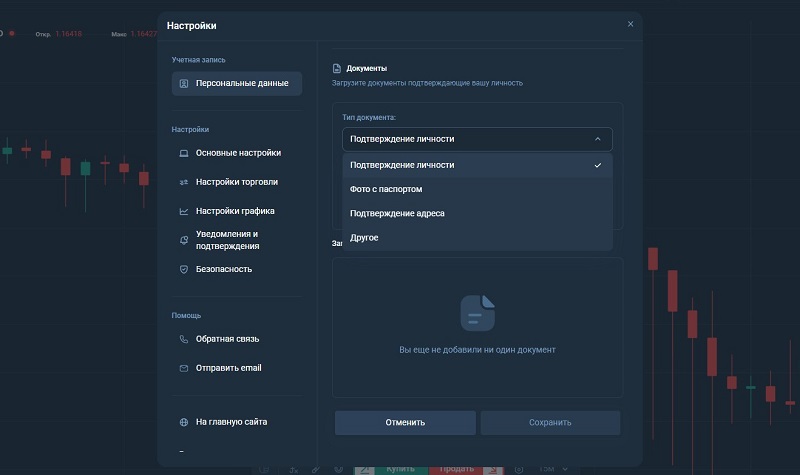Click the bell icon beside Уведомления
This screenshot has height=475, width=800.
pos(184,240)
